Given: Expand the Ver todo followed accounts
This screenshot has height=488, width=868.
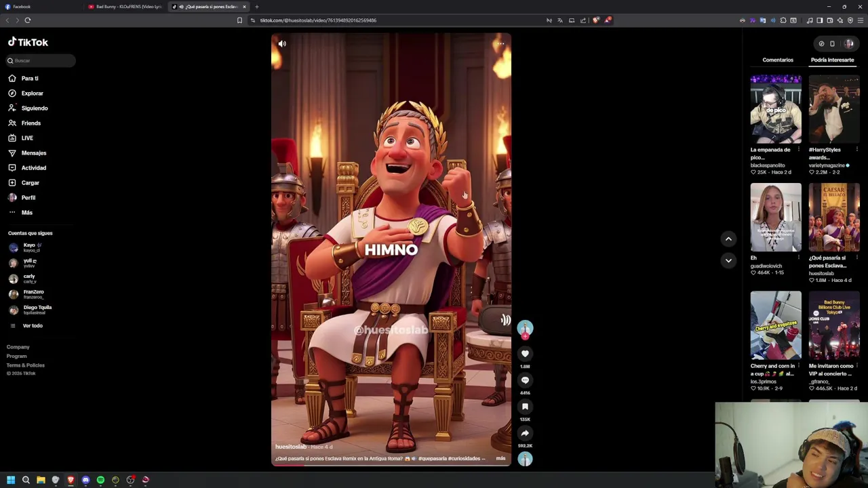Looking at the screenshot, I should coord(27,326).
